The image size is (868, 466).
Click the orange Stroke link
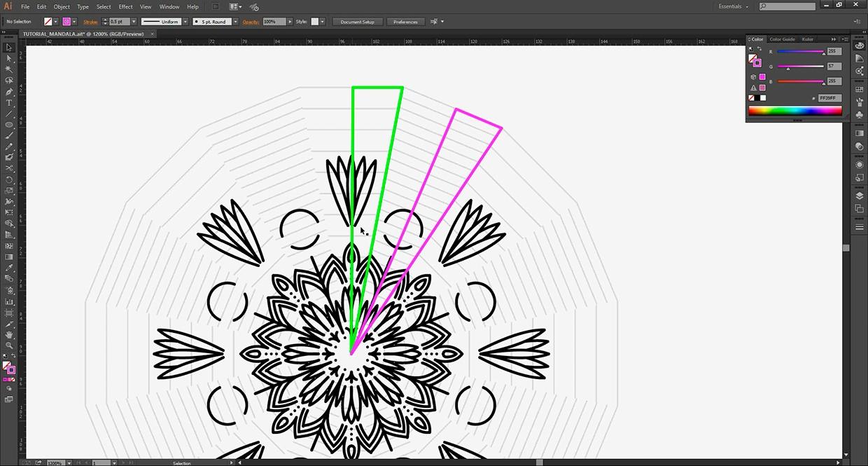90,22
